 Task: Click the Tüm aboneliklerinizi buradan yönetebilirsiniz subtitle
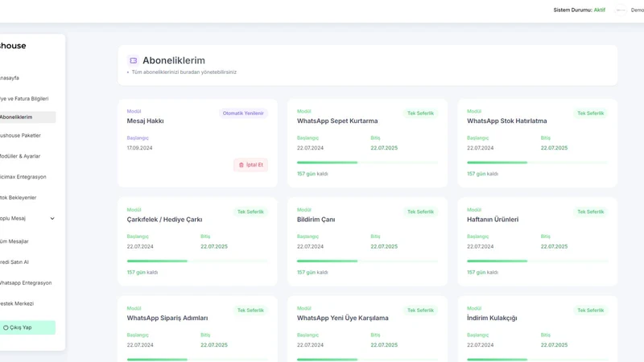[x=184, y=72]
